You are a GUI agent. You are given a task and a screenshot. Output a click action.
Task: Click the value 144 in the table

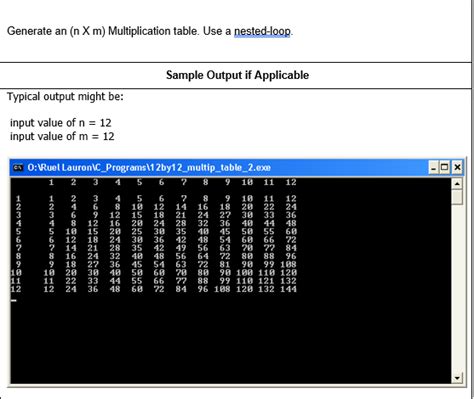[x=288, y=289]
